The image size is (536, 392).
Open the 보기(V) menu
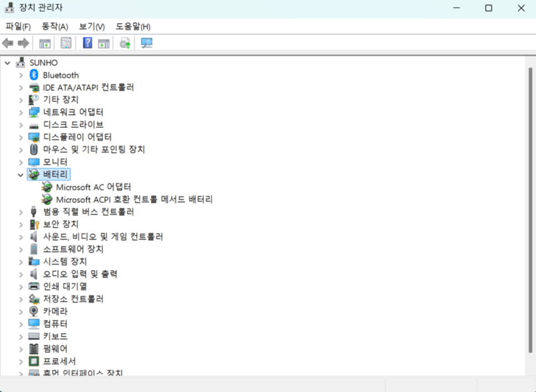point(91,27)
